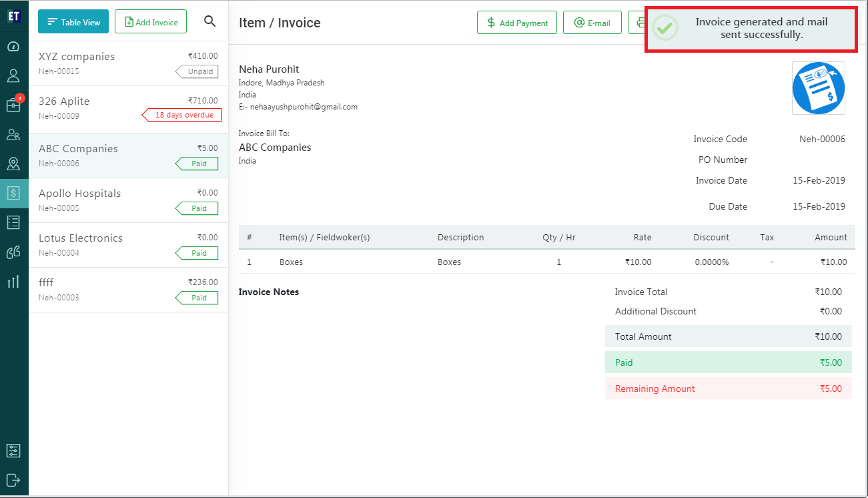Click Paid tag on Neh-00004
Screen dimensions: 868x498
tap(197, 253)
